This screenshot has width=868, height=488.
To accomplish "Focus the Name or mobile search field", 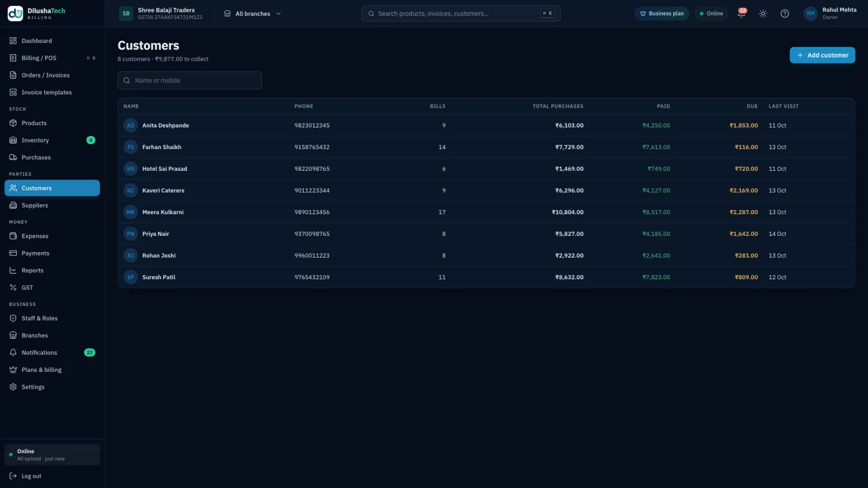I will point(190,80).
